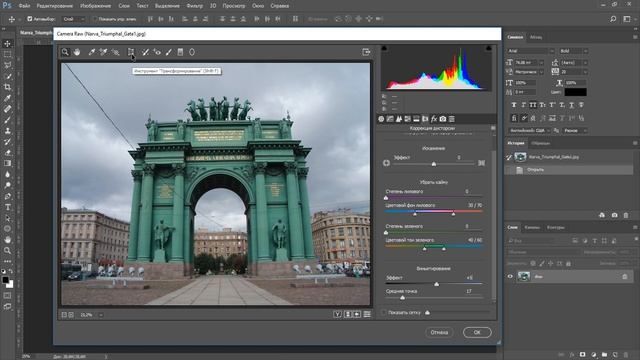Open the Basic panel tab icon
The image size is (640, 360).
(x=381, y=119)
